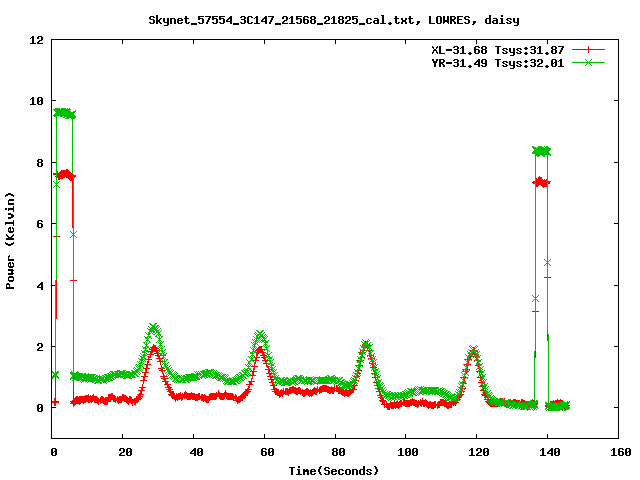The height and width of the screenshot is (480, 640).
Task: Click the y-axis tick label 4
Action: tap(40, 286)
